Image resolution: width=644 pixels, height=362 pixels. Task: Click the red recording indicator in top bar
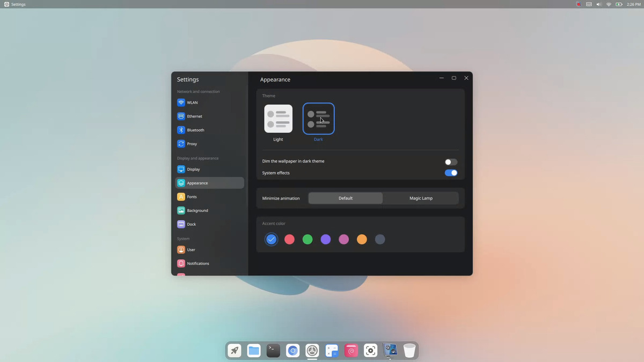579,4
